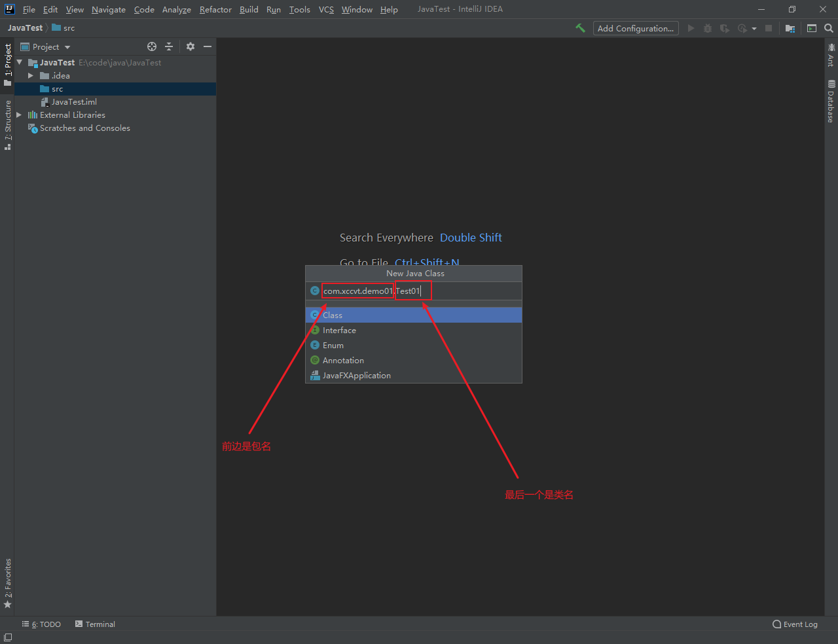838x644 pixels.
Task: Click tool window quick access icon in status bar
Action: pos(8,637)
